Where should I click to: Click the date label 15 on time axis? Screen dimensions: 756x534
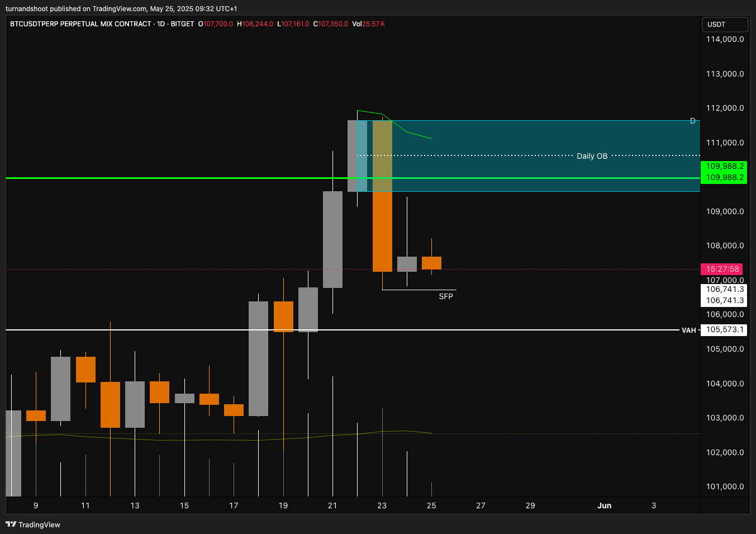(184, 505)
